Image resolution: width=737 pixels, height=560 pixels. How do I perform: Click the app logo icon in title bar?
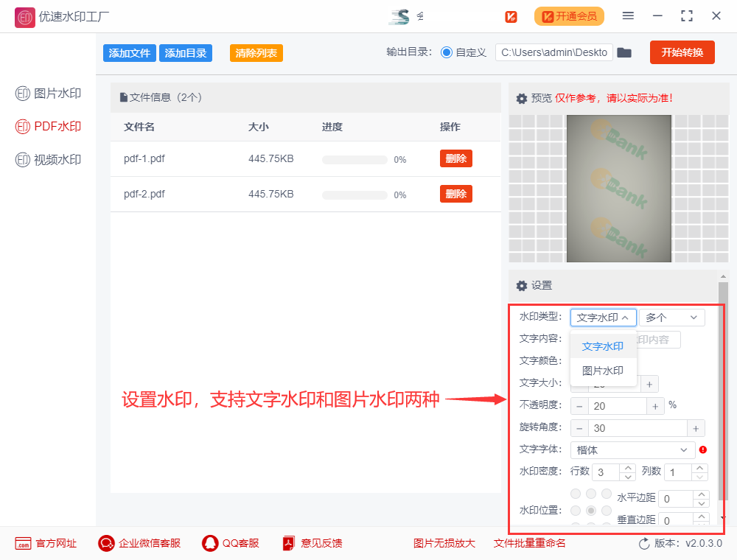pyautogui.click(x=24, y=18)
